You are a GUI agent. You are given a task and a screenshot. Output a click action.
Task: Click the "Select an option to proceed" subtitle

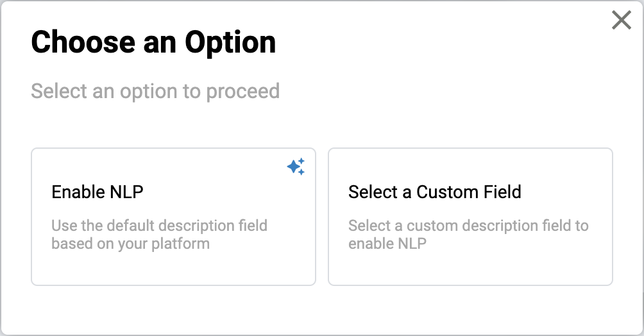(155, 91)
